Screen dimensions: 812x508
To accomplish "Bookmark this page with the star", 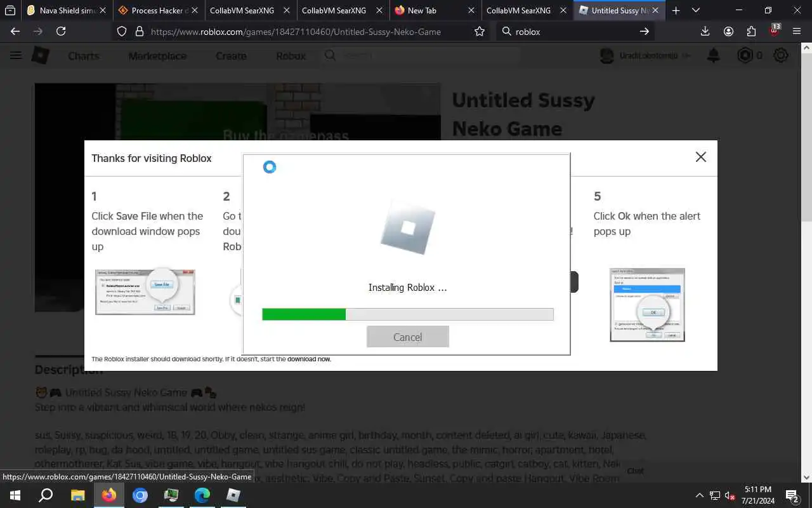I will pyautogui.click(x=480, y=31).
